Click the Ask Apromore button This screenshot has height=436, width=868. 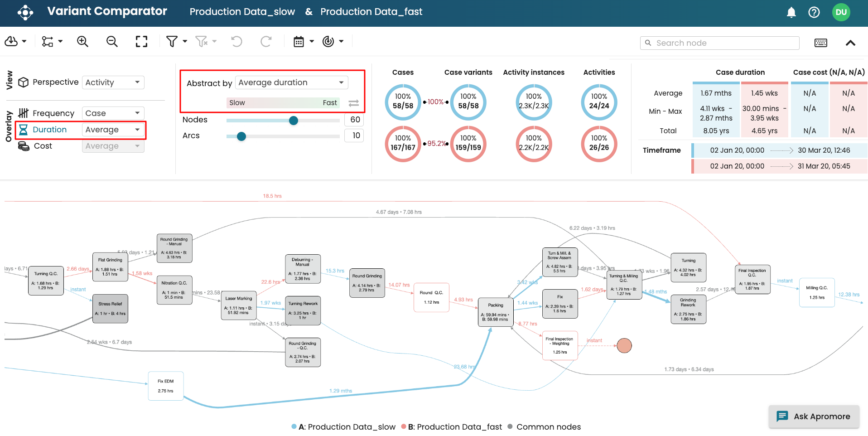click(814, 417)
